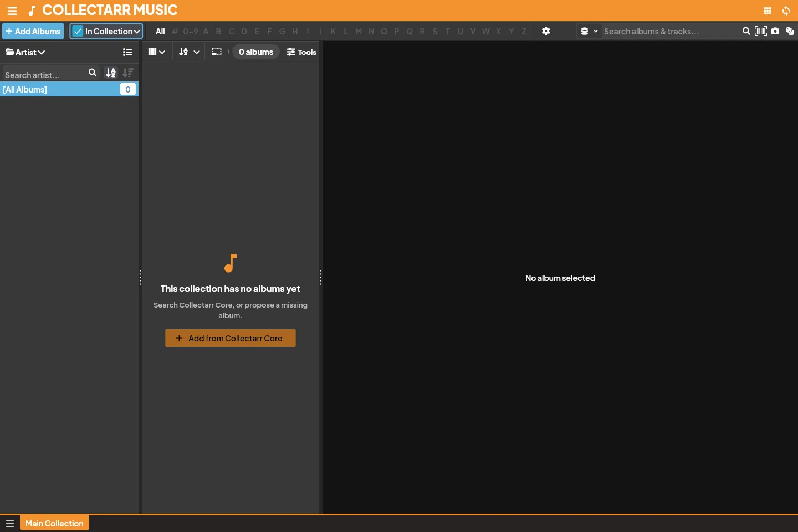This screenshot has width=798, height=532.
Task: Click the apps grid icon in the header
Action: [768, 11]
